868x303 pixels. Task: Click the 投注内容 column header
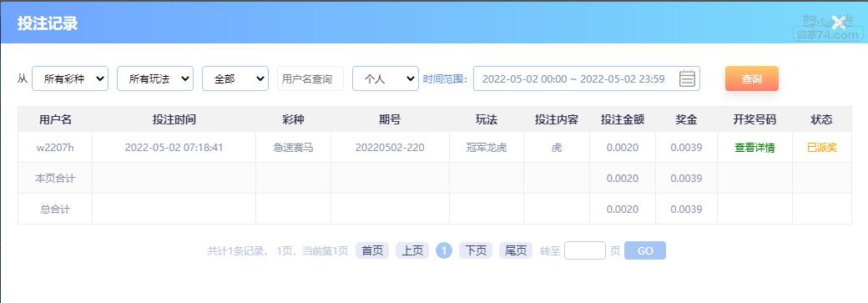tap(557, 119)
